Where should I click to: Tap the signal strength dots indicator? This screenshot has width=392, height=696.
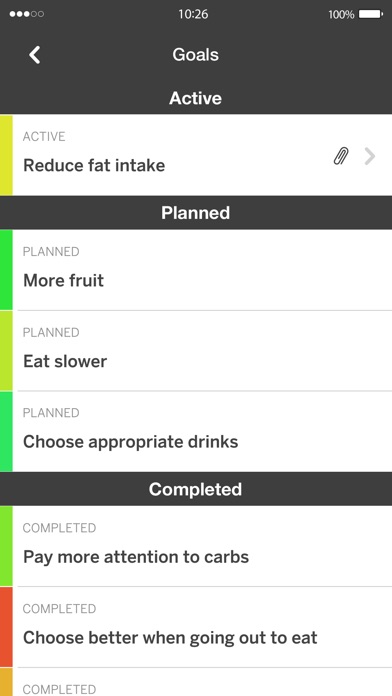(27, 14)
